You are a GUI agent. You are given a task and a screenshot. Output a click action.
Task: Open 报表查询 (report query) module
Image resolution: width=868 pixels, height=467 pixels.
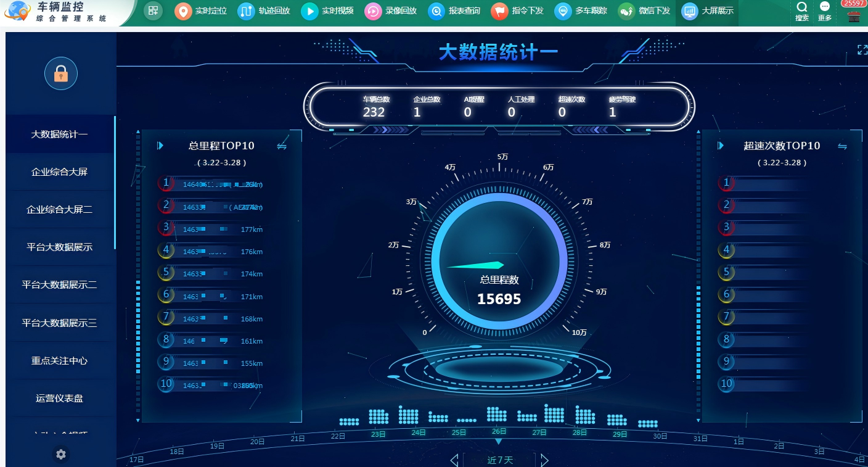pos(454,11)
